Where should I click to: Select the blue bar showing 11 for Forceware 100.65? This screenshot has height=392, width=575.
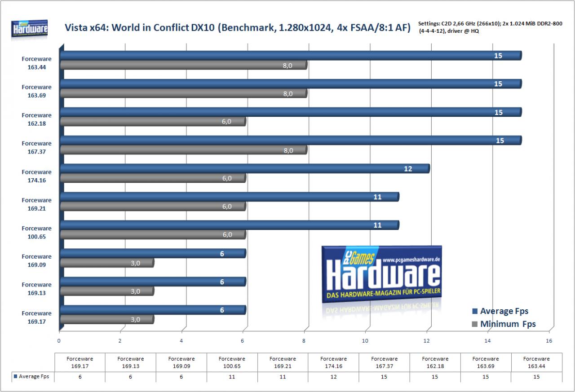coord(230,225)
